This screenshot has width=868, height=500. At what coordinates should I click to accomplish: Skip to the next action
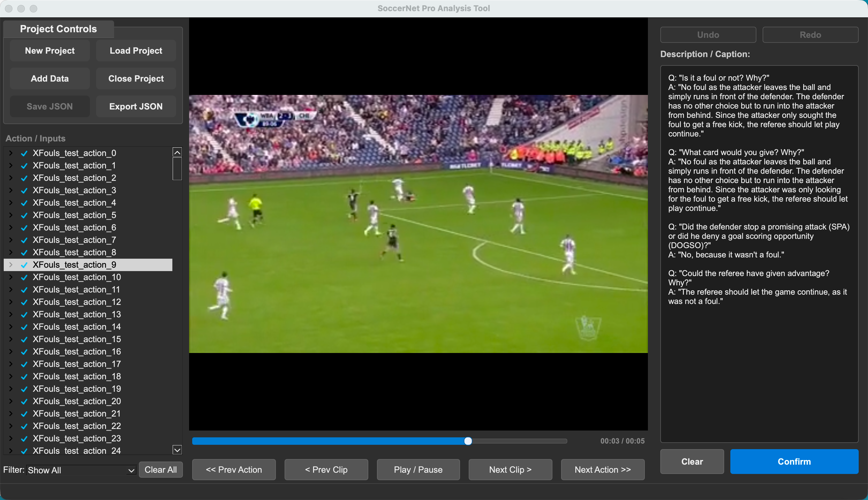602,469
